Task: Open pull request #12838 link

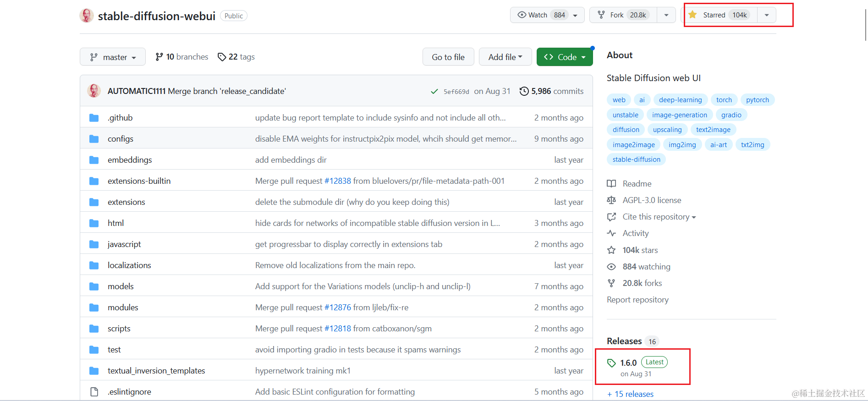Action: tap(338, 181)
